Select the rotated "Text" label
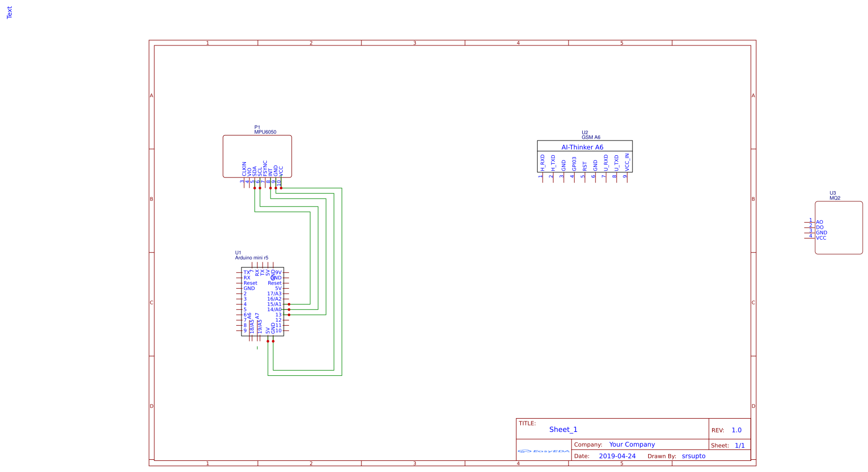868x472 pixels. (x=9, y=13)
